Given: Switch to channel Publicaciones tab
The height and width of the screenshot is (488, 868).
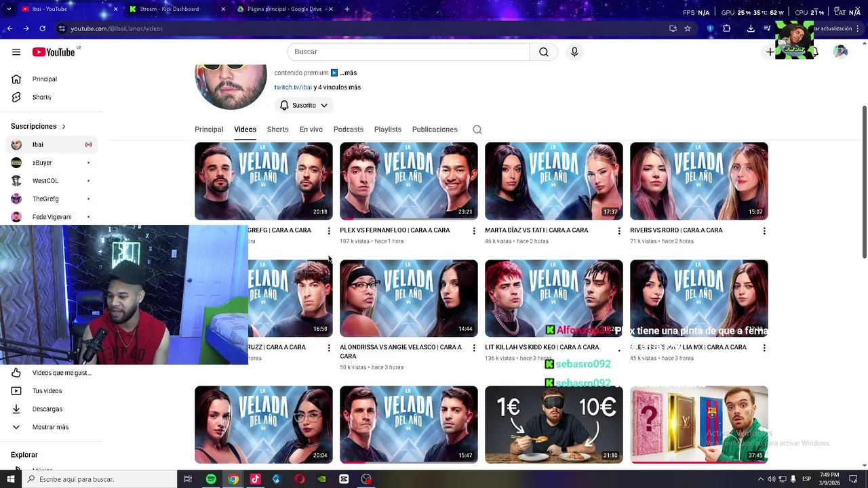Looking at the screenshot, I should [435, 129].
